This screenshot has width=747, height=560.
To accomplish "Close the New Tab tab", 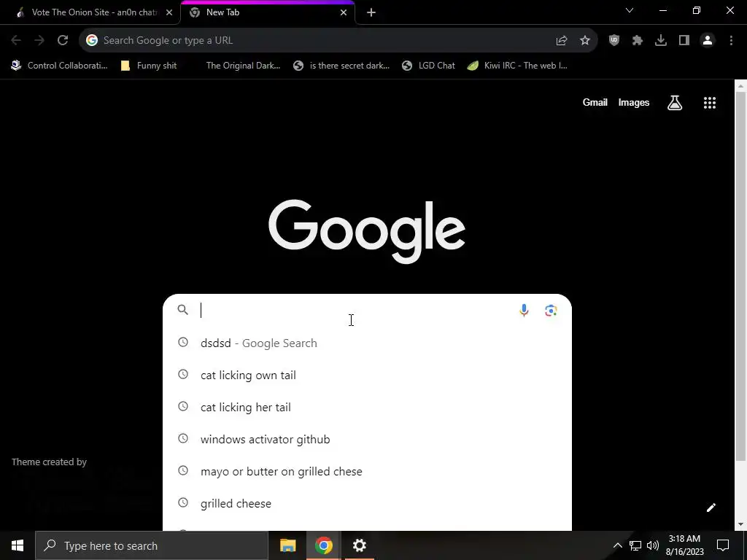I will pos(344,12).
